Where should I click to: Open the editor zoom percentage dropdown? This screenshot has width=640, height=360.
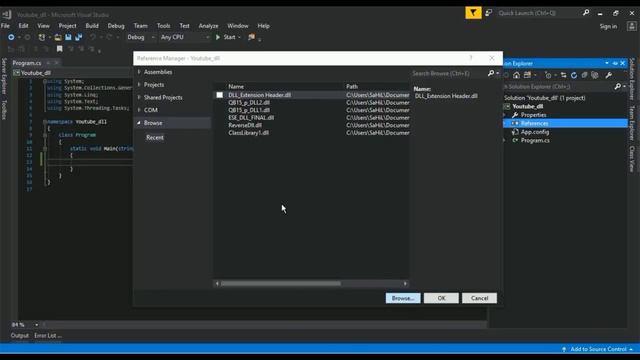[36, 325]
